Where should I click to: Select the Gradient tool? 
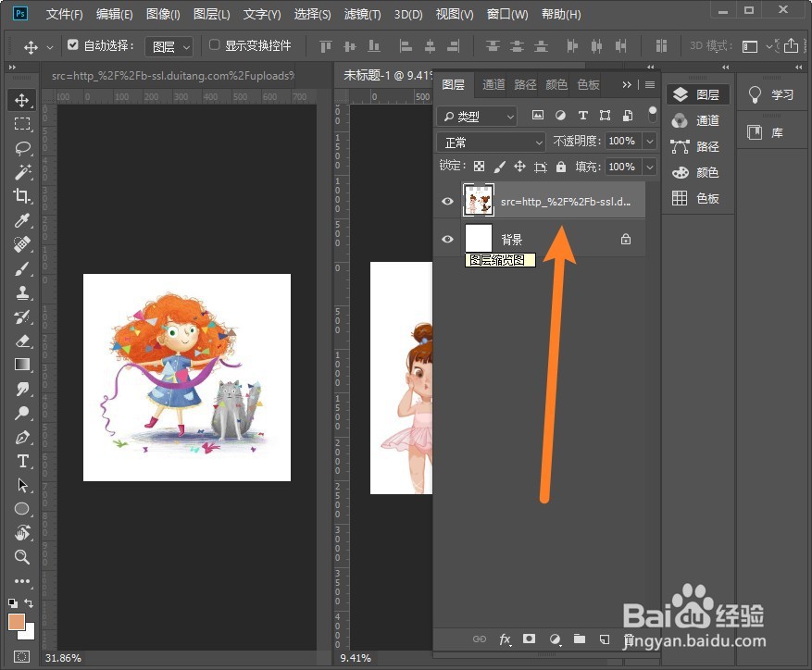[21, 365]
